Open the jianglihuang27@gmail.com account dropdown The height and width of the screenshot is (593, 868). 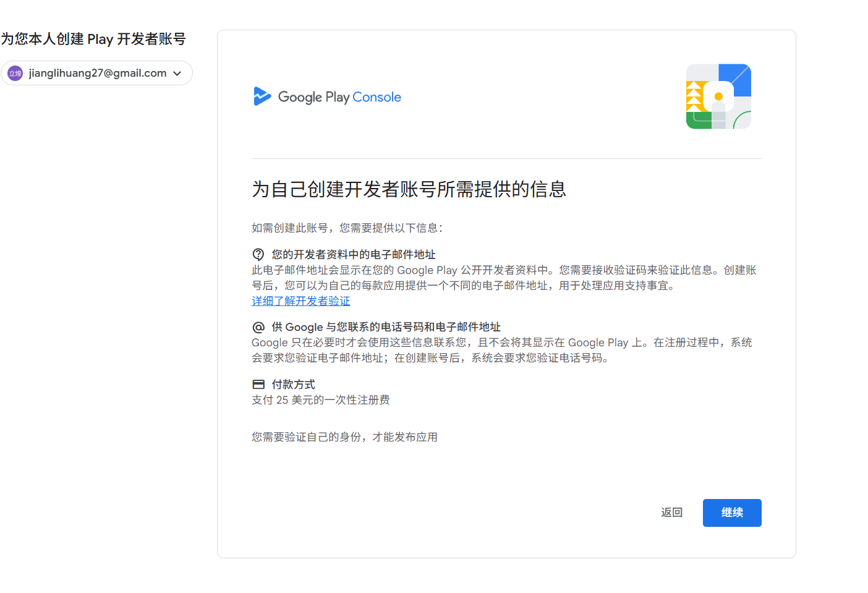click(x=96, y=73)
